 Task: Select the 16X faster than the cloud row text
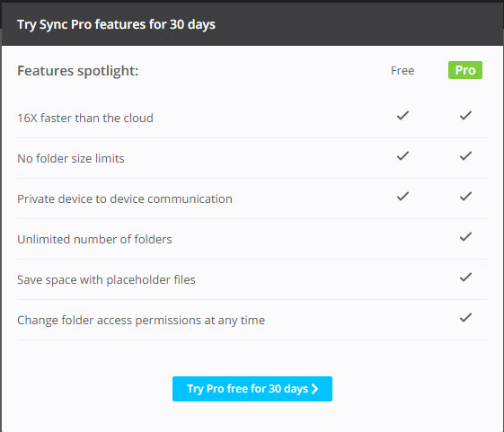[85, 119]
